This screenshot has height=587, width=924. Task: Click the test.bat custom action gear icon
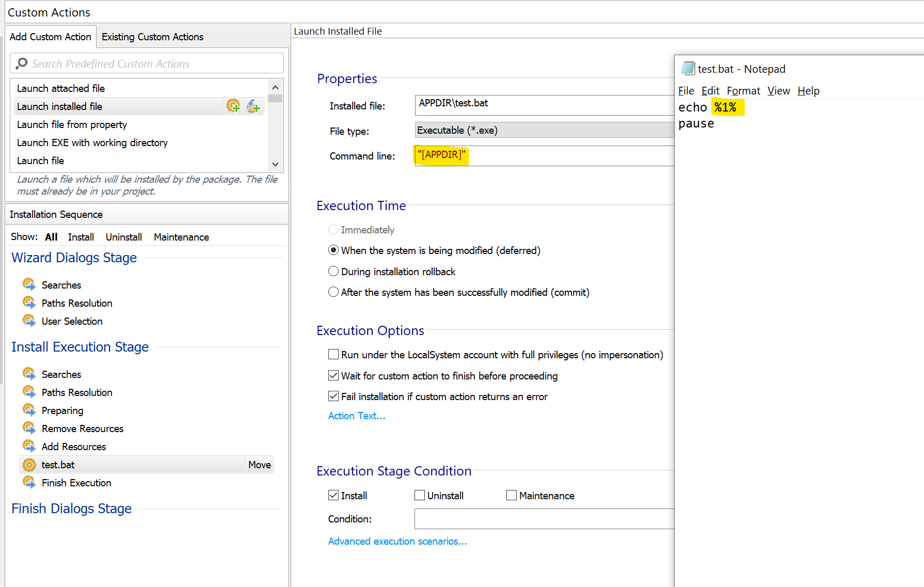[29, 465]
